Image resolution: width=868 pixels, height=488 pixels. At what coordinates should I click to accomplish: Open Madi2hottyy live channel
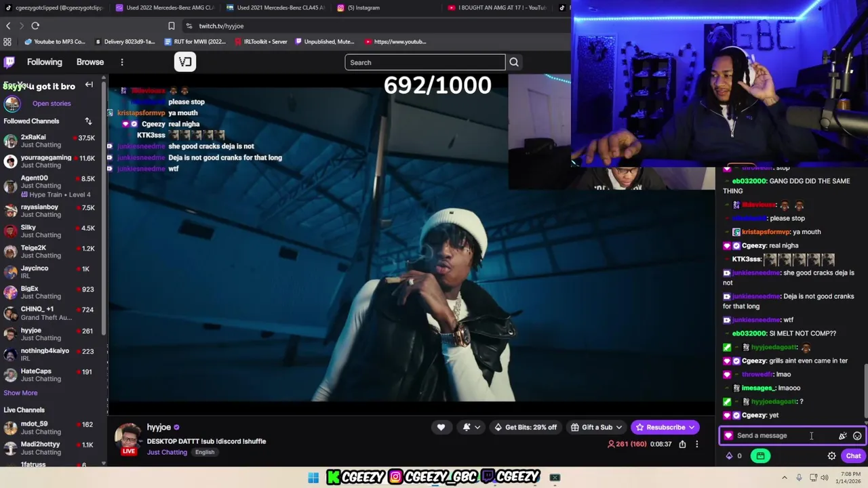tap(51, 448)
